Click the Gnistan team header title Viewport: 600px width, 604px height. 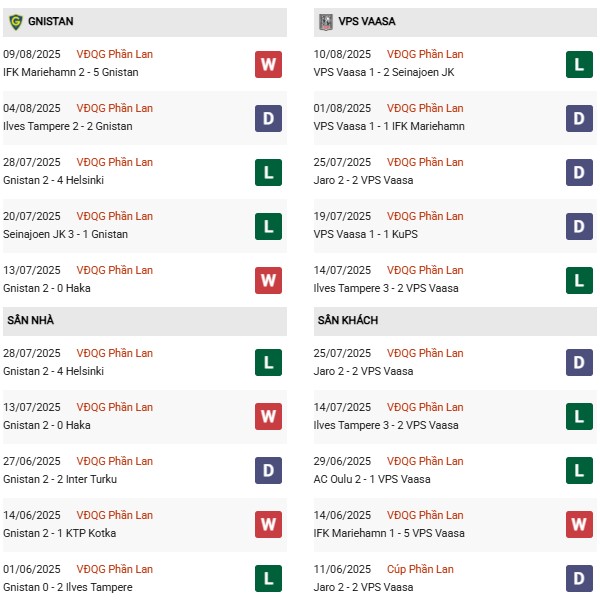click(51, 21)
